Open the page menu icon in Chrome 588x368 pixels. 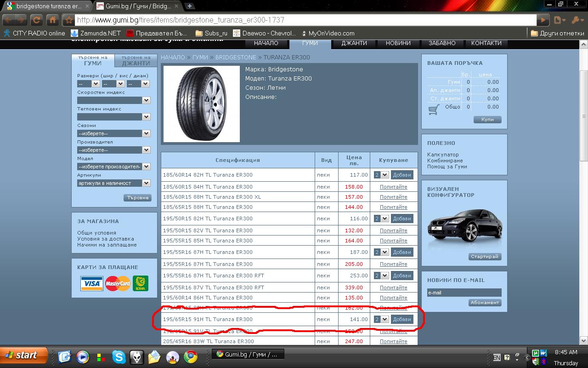click(x=560, y=20)
